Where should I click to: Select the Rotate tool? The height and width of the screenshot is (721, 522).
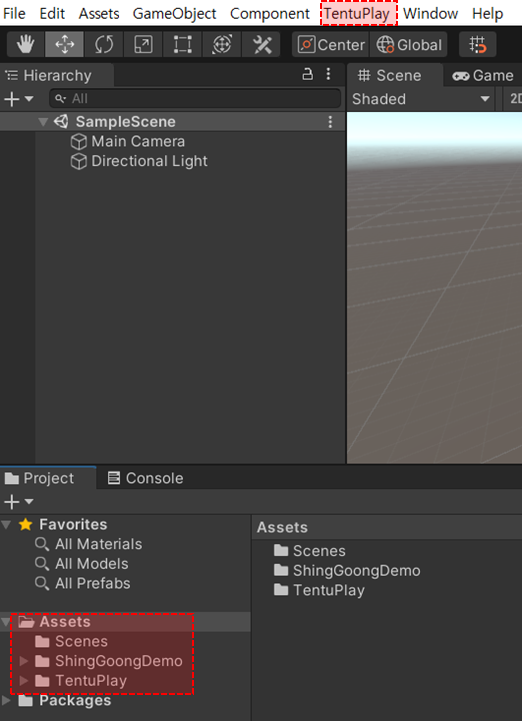104,45
